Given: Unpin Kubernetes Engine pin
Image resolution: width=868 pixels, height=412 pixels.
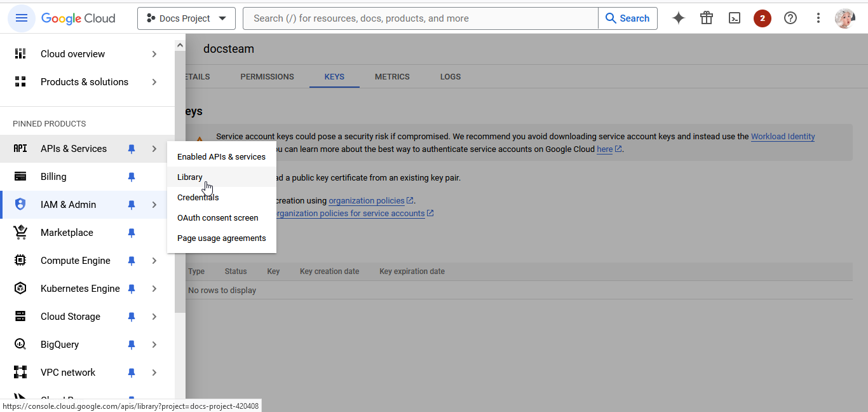Looking at the screenshot, I should coord(132,289).
